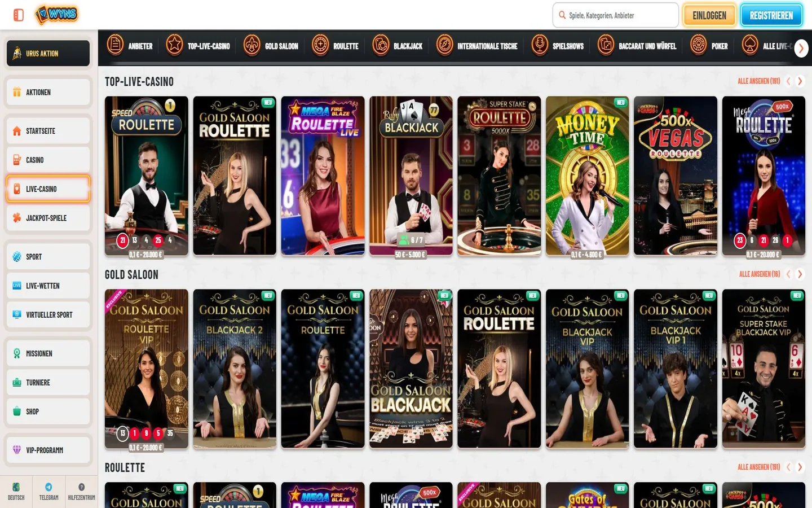Select the Top-Live-Casino star icon
Image resolution: width=812 pixels, height=508 pixels.
pyautogui.click(x=174, y=44)
